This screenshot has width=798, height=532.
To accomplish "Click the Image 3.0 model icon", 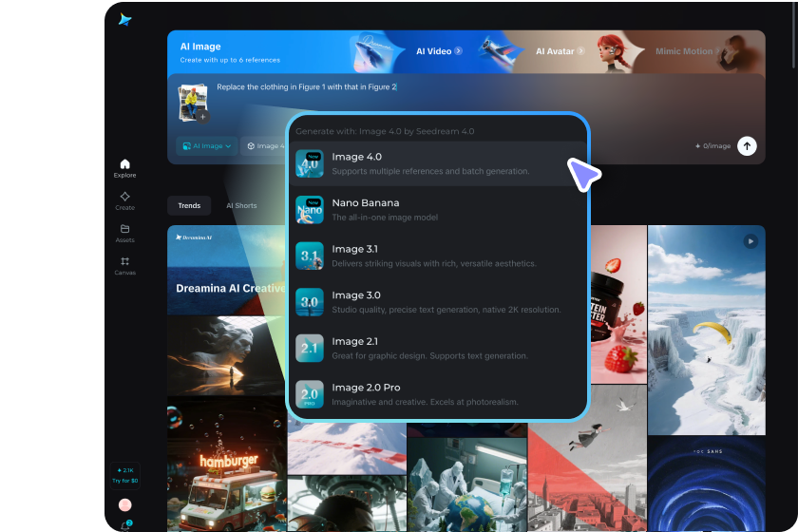I will [x=310, y=302].
